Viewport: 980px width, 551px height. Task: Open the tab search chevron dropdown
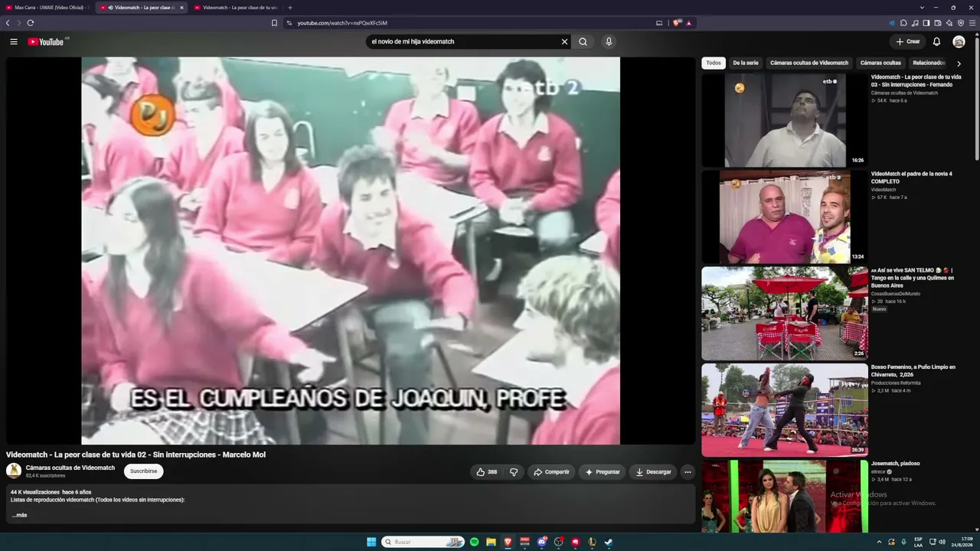pos(922,8)
